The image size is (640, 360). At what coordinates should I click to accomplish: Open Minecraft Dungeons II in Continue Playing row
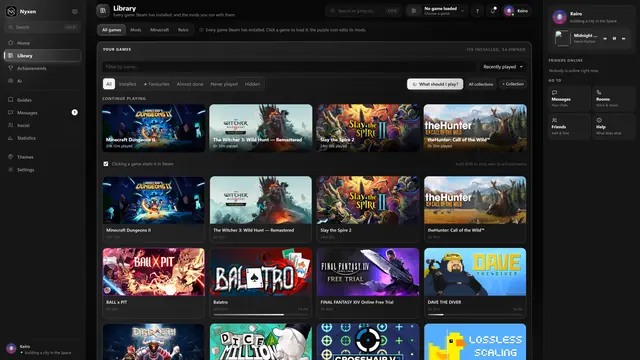pyautogui.click(x=154, y=128)
